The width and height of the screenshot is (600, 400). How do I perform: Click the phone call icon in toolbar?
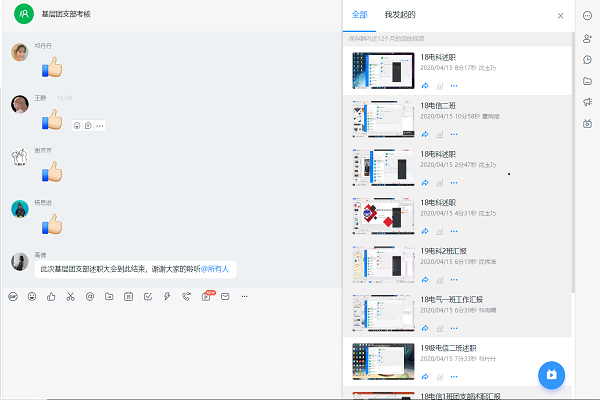186,296
